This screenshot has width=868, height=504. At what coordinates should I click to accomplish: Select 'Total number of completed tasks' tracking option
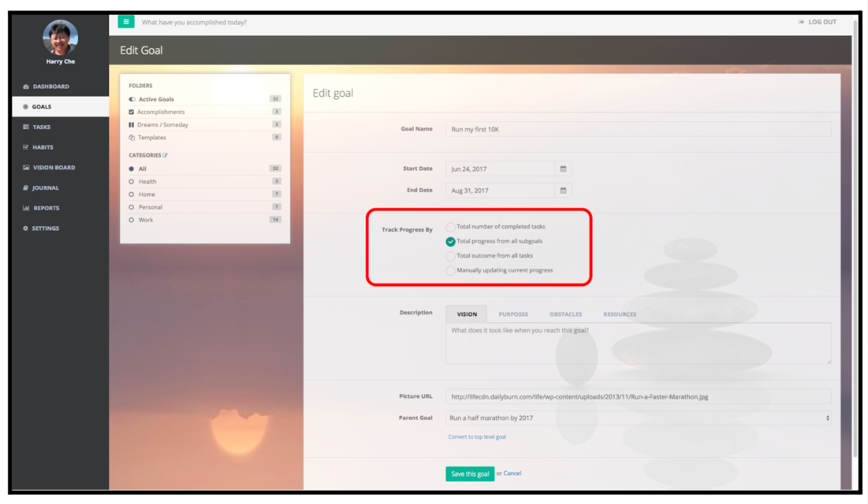451,227
